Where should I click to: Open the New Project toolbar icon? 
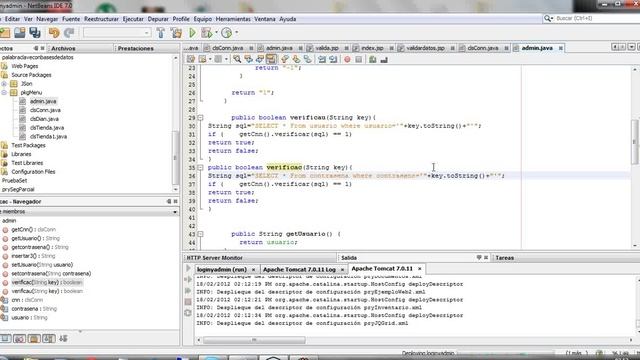point(5,33)
